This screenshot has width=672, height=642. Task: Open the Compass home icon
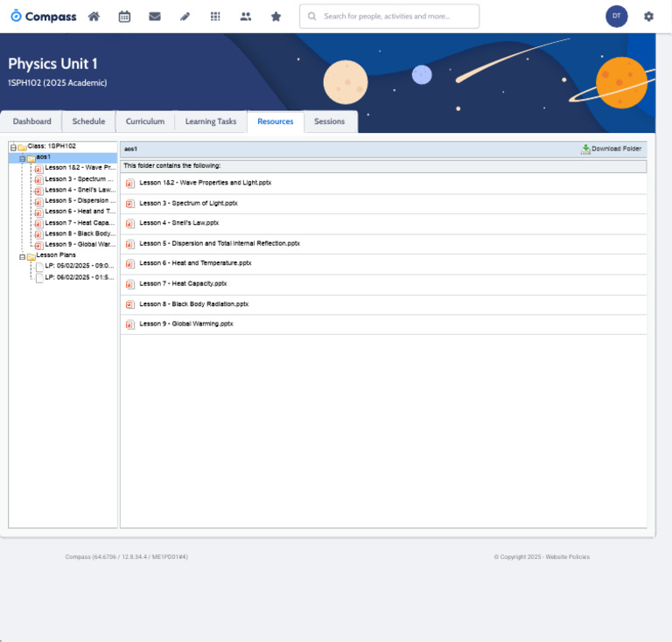(94, 17)
